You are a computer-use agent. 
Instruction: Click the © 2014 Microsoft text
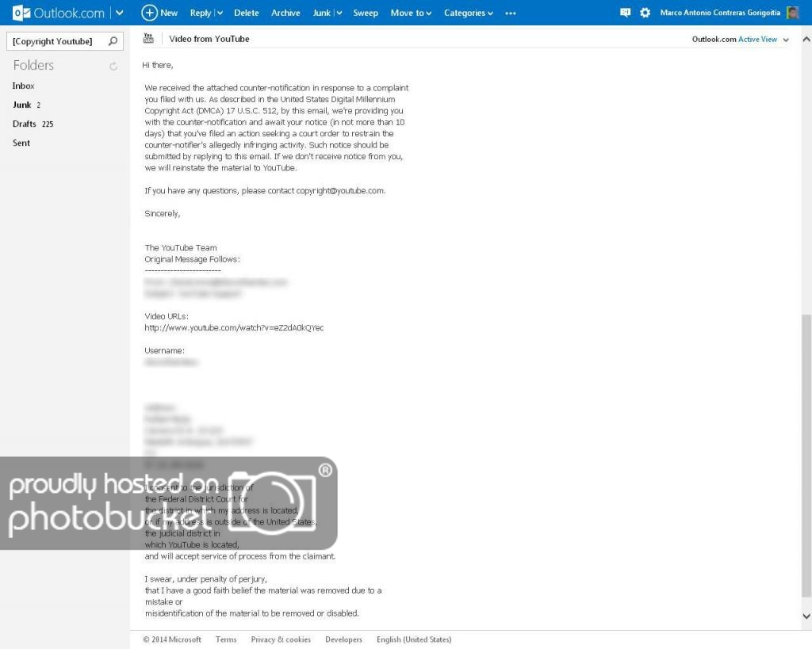172,639
